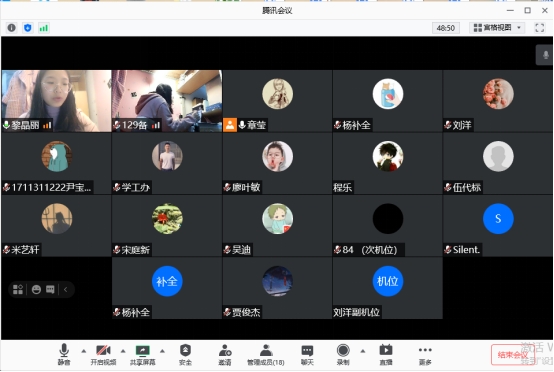The height and width of the screenshot is (372, 554).
Task: Expand the video options arrow
Action: (x=123, y=351)
